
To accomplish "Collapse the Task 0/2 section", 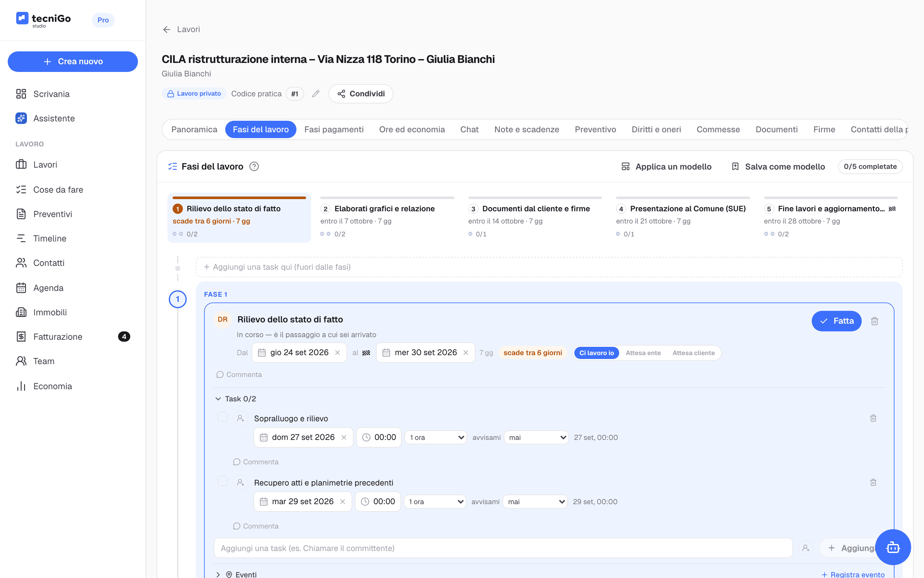I will pos(235,399).
